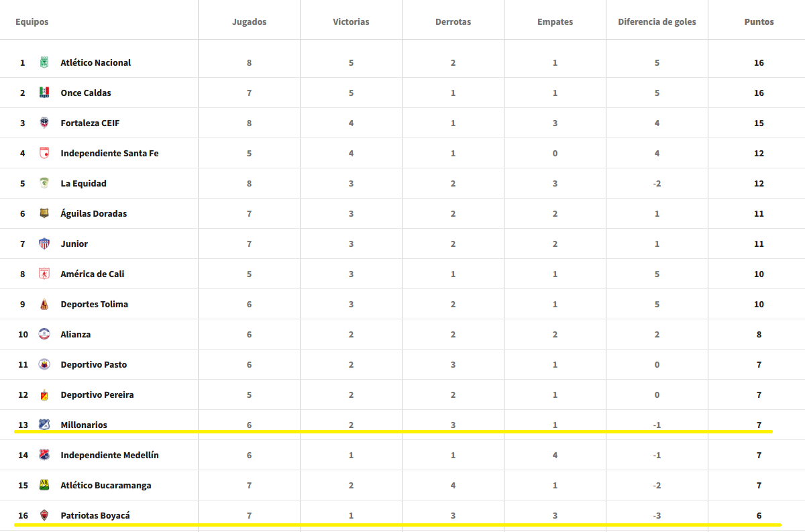Click Atlético Nacional's 16 points value
This screenshot has height=532, width=805.
[759, 62]
